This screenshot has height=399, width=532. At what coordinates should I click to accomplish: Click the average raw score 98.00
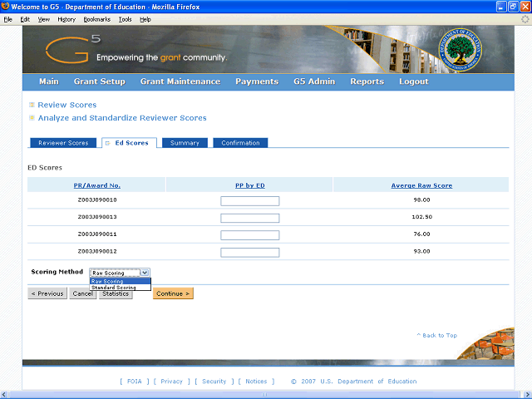(x=421, y=199)
